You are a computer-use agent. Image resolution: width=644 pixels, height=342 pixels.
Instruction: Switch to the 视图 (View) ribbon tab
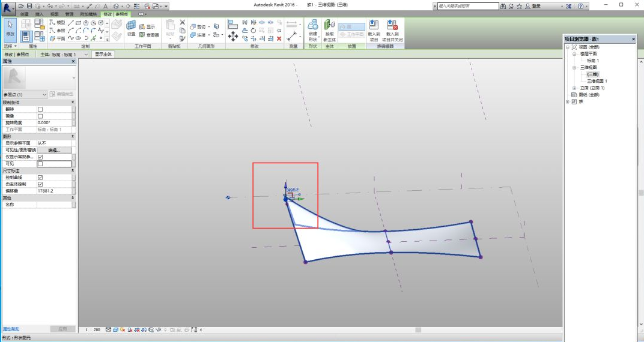(x=54, y=13)
